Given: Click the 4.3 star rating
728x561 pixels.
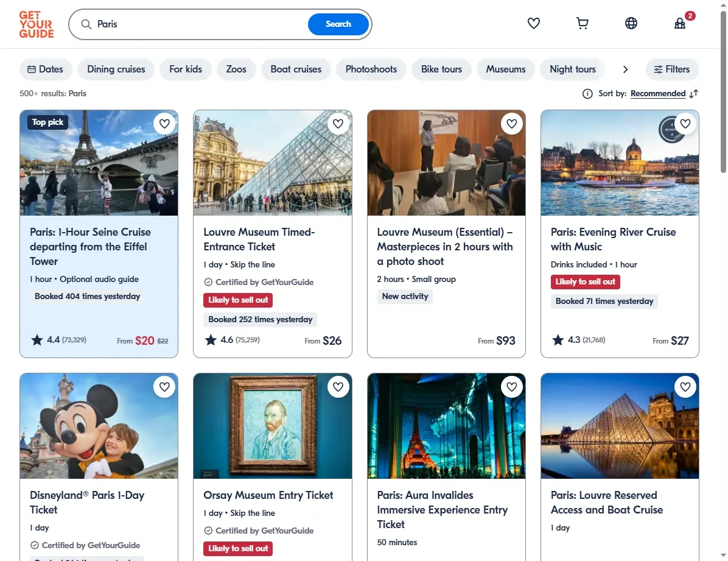Looking at the screenshot, I should coord(578,340).
